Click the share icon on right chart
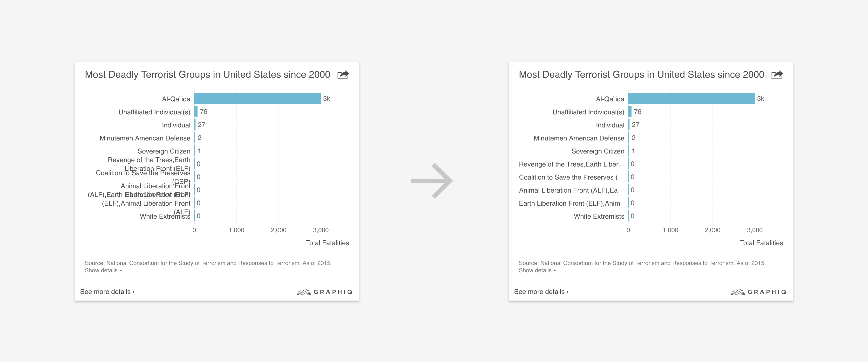 (777, 75)
